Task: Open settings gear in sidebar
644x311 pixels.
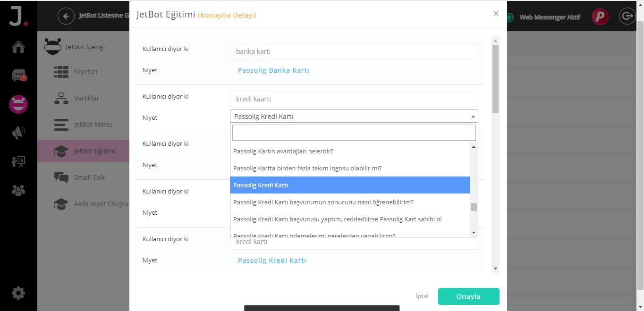Action: pos(18,293)
